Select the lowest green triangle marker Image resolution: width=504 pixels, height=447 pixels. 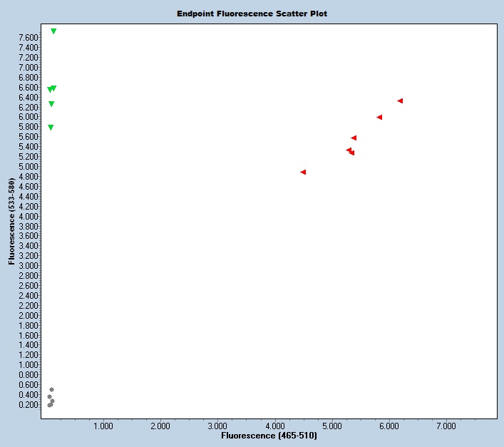pos(51,128)
